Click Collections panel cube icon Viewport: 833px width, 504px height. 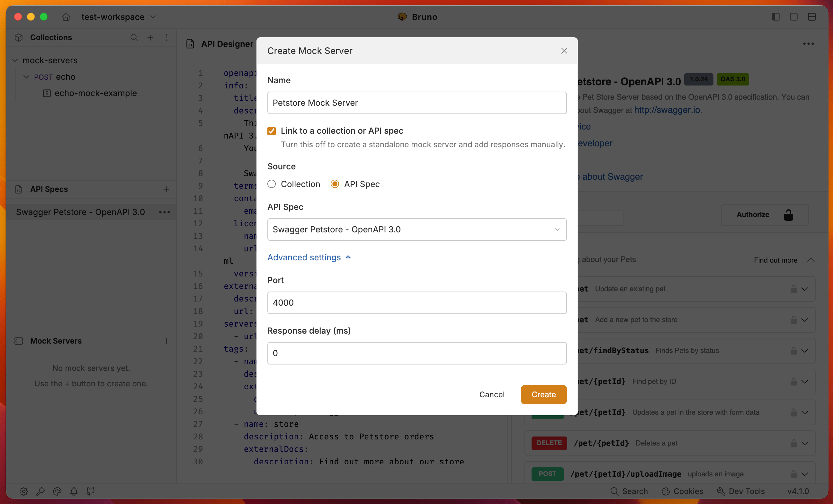[19, 38]
